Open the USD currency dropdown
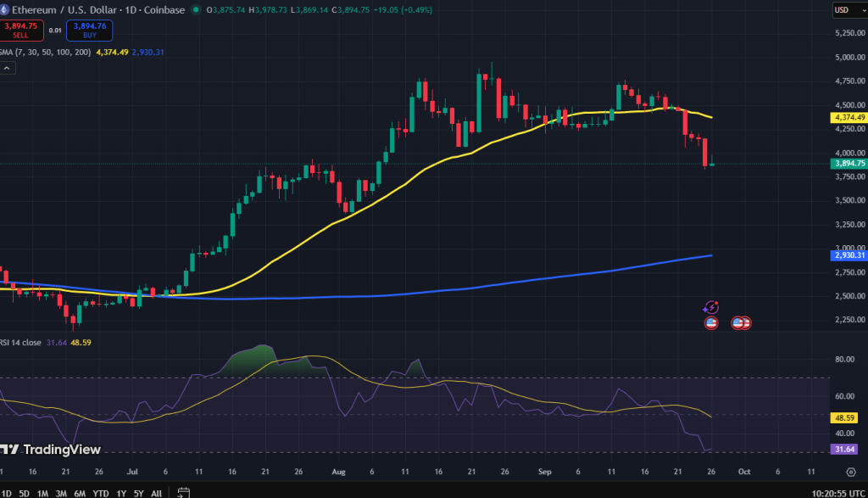The width and height of the screenshot is (868, 498). coord(848,10)
